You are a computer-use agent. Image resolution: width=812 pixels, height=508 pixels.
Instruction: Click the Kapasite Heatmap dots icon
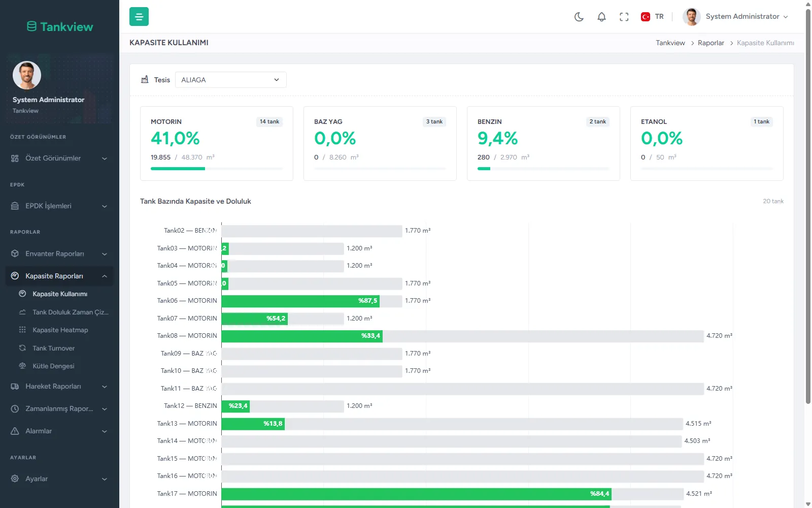[x=22, y=330]
